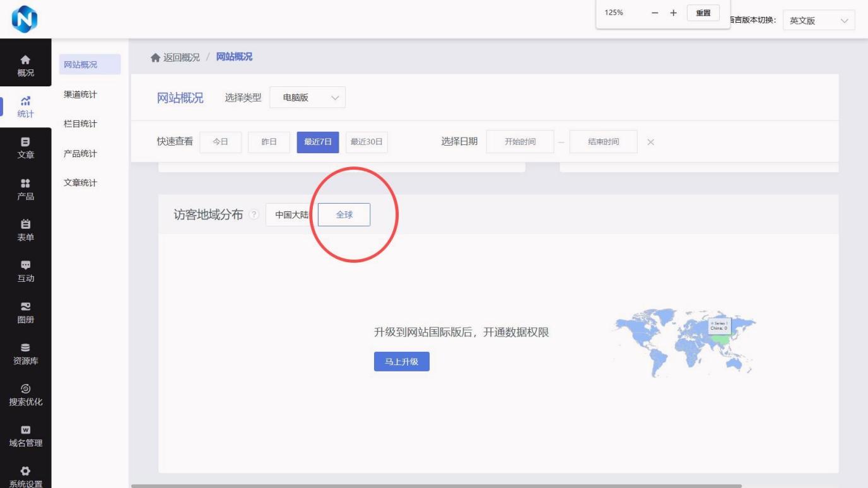The height and width of the screenshot is (488, 868).
Task: Click the 返回概况 breadcrumb link
Action: pos(175,57)
